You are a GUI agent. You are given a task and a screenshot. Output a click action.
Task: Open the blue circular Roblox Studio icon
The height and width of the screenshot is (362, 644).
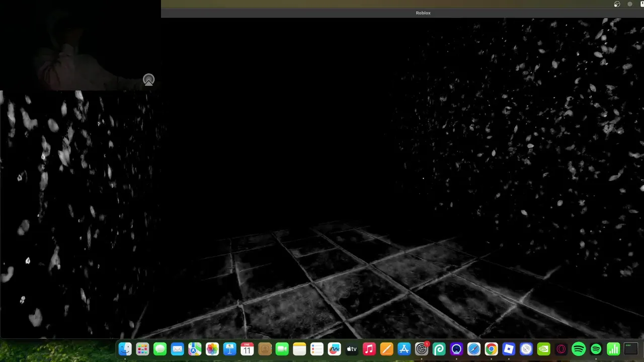(526, 349)
